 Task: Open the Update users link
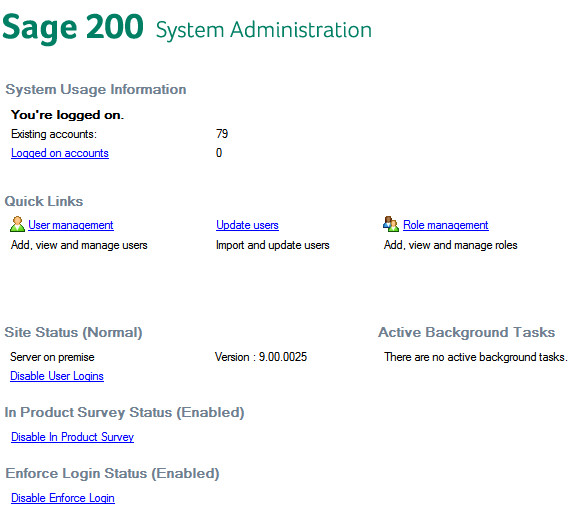tap(247, 225)
